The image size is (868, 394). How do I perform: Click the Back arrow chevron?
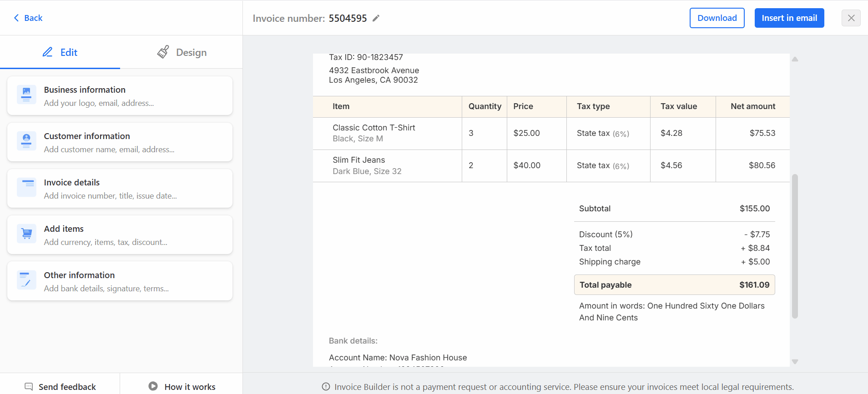[16, 18]
